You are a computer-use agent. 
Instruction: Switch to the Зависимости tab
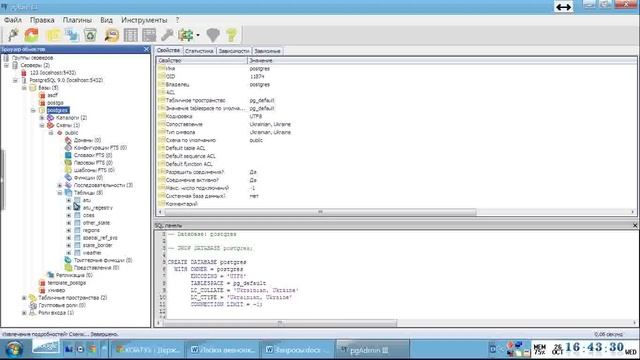(x=234, y=51)
